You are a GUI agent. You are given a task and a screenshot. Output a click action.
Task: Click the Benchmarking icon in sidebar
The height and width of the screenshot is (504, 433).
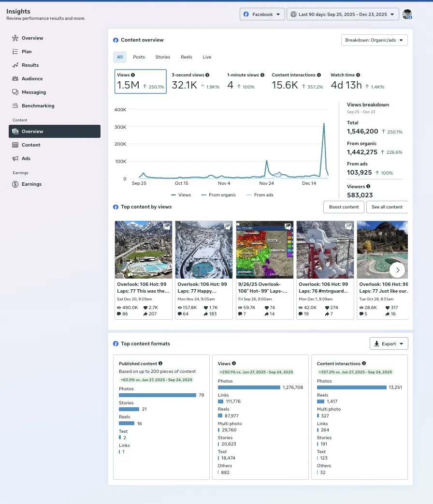15,106
